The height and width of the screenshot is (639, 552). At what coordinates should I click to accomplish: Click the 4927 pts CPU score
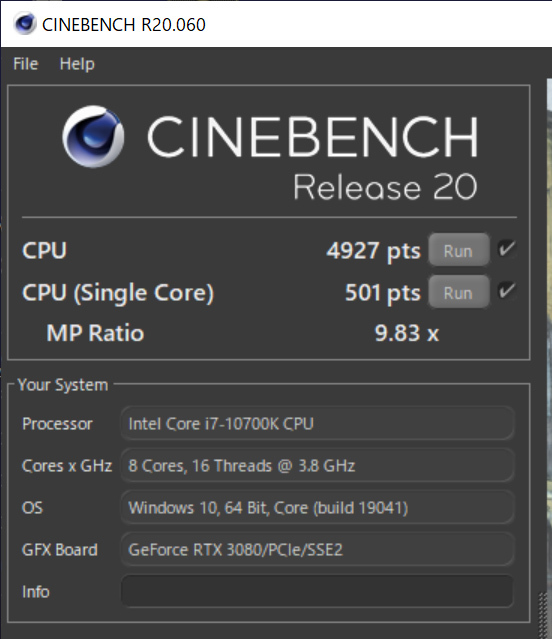(373, 251)
